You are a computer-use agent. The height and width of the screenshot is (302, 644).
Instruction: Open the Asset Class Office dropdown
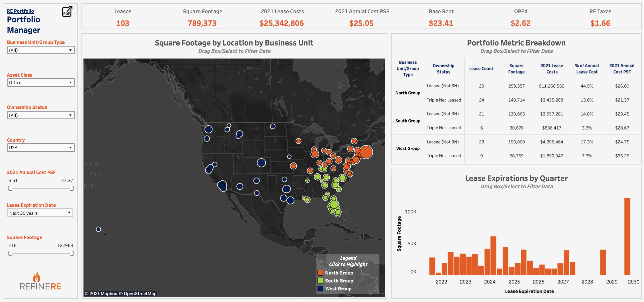point(41,83)
